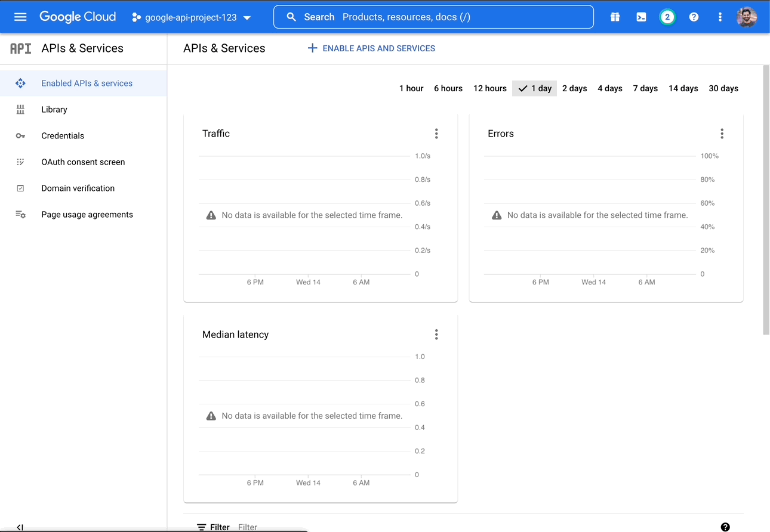This screenshot has width=770, height=532.
Task: Select the Credentials key icon in sidebar
Action: [20, 135]
